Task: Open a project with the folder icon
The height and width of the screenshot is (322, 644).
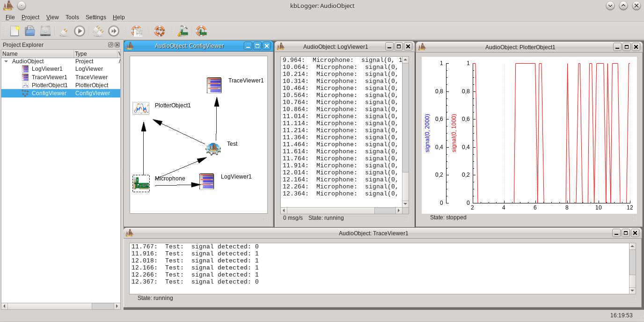Action: (30, 31)
